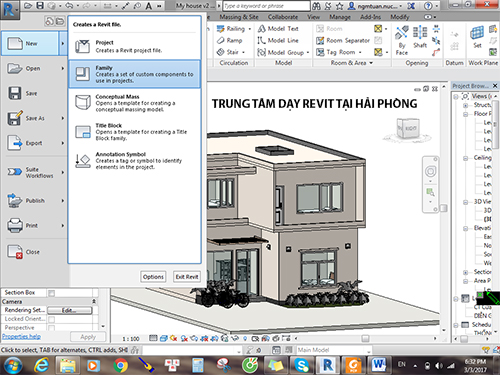Open the Revit application menu button
Screen dimensions: 500x375
(x=9, y=9)
